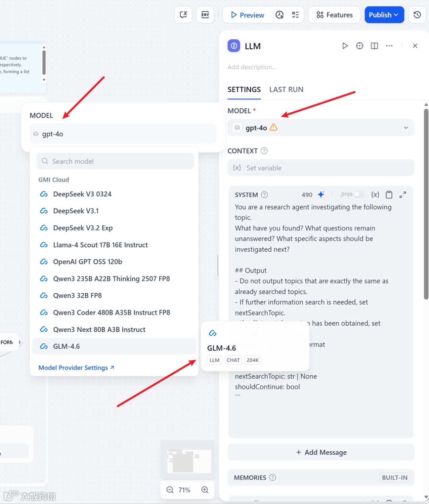Click the SYSTEM help question mark icon

[264, 194]
